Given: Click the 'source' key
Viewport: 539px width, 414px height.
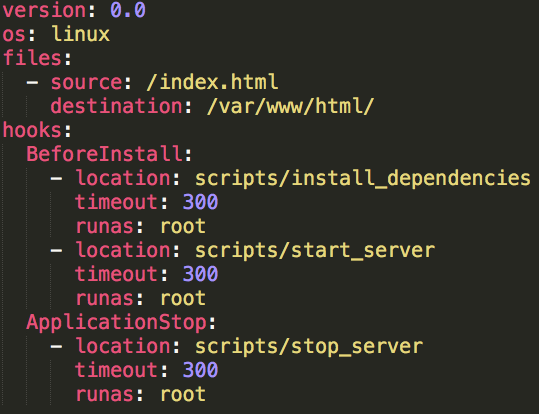Looking at the screenshot, I should pos(87,83).
